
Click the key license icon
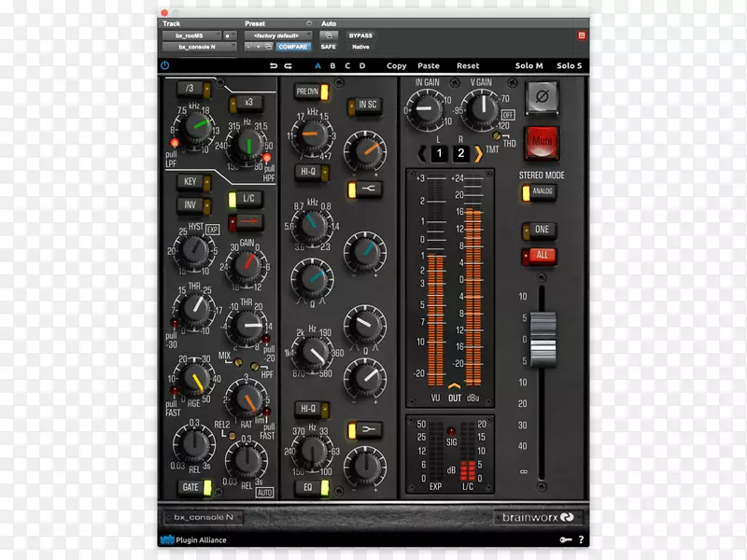click(x=565, y=539)
